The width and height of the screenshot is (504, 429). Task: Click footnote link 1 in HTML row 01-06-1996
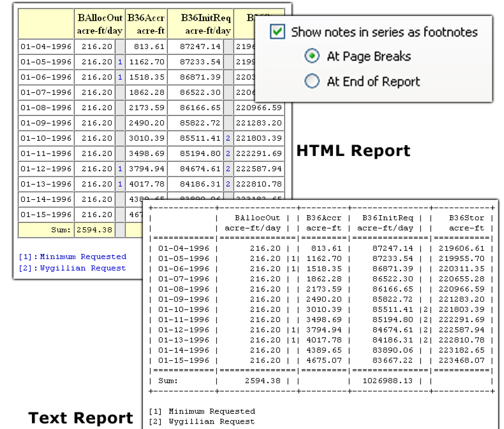click(120, 77)
